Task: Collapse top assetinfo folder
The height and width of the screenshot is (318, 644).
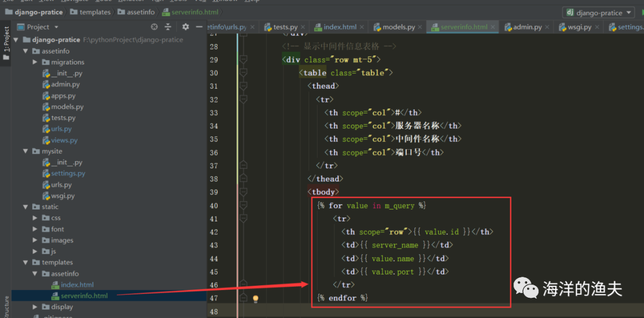Action: [x=26, y=51]
